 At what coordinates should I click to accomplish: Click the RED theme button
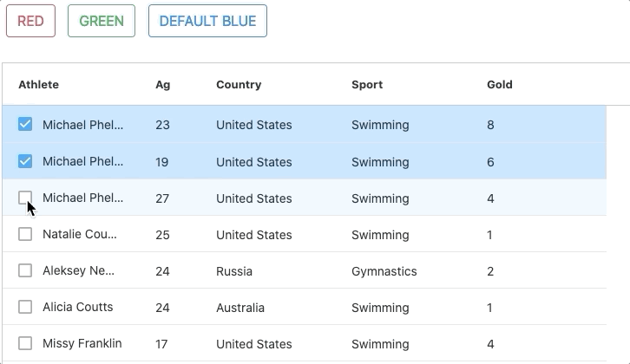(30, 22)
